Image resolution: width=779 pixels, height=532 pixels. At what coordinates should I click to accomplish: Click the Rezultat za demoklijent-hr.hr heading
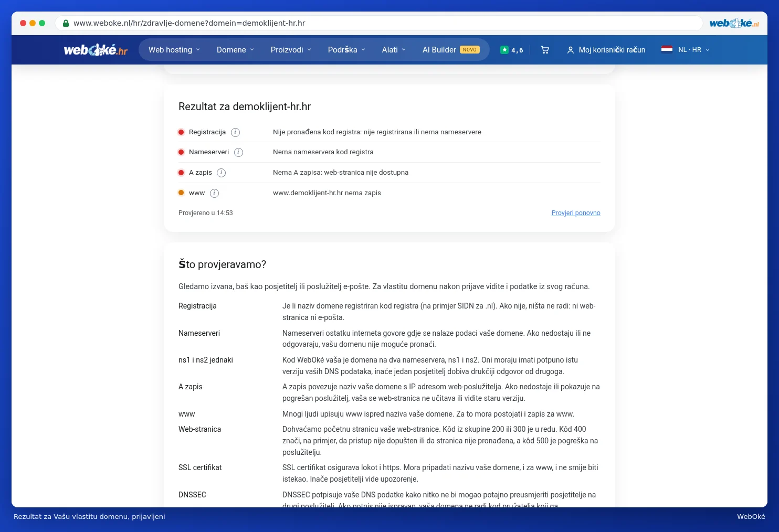[x=245, y=107]
